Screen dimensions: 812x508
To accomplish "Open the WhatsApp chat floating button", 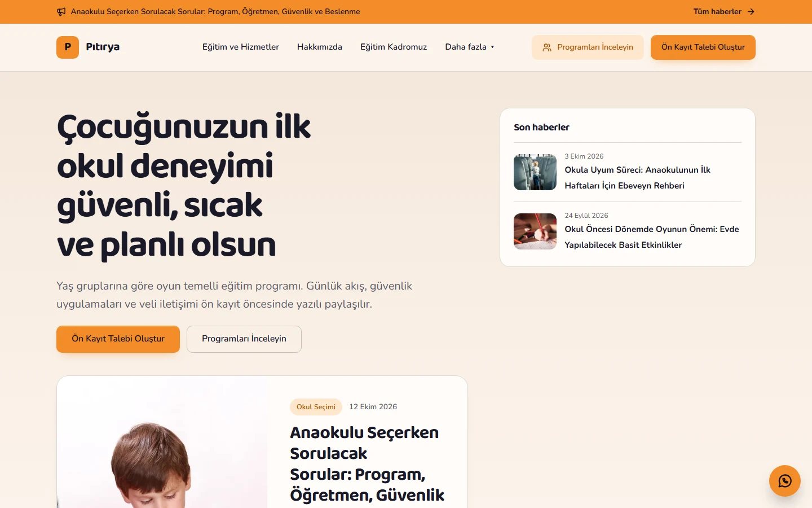I will pos(785,481).
